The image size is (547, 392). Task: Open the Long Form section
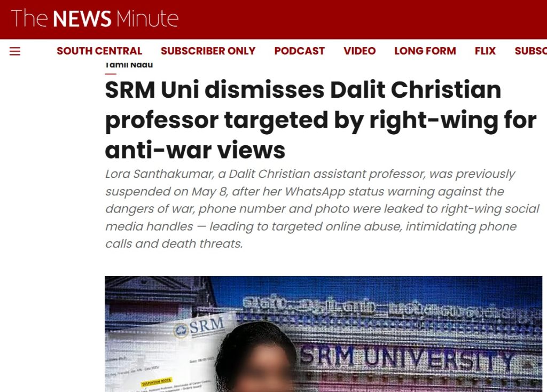pos(425,51)
